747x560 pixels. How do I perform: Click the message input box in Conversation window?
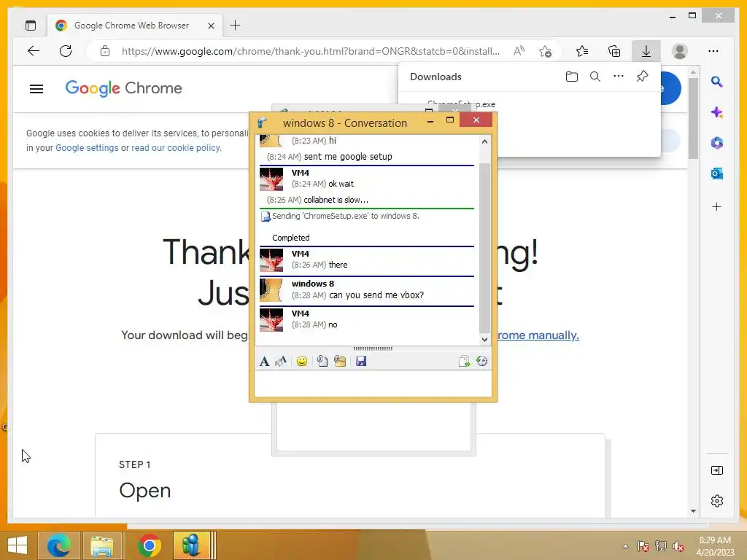click(x=373, y=384)
